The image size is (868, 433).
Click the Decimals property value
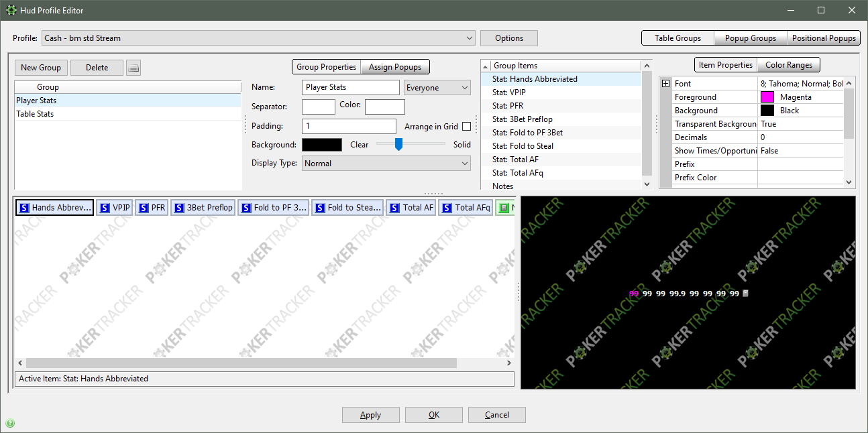click(x=800, y=137)
